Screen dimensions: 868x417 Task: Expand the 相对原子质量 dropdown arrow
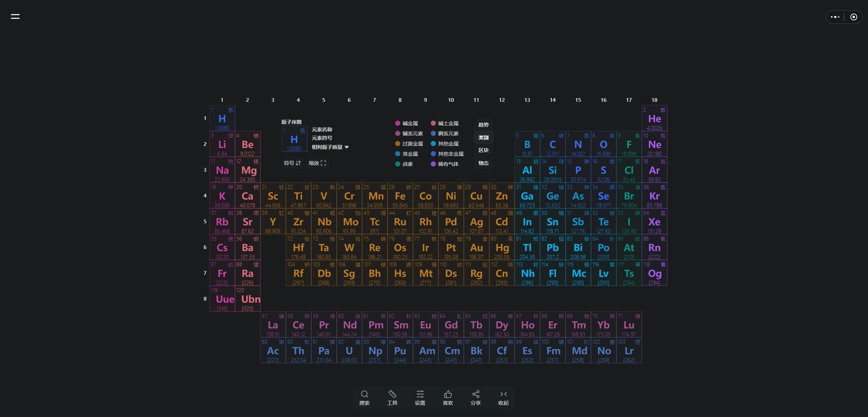(x=347, y=147)
